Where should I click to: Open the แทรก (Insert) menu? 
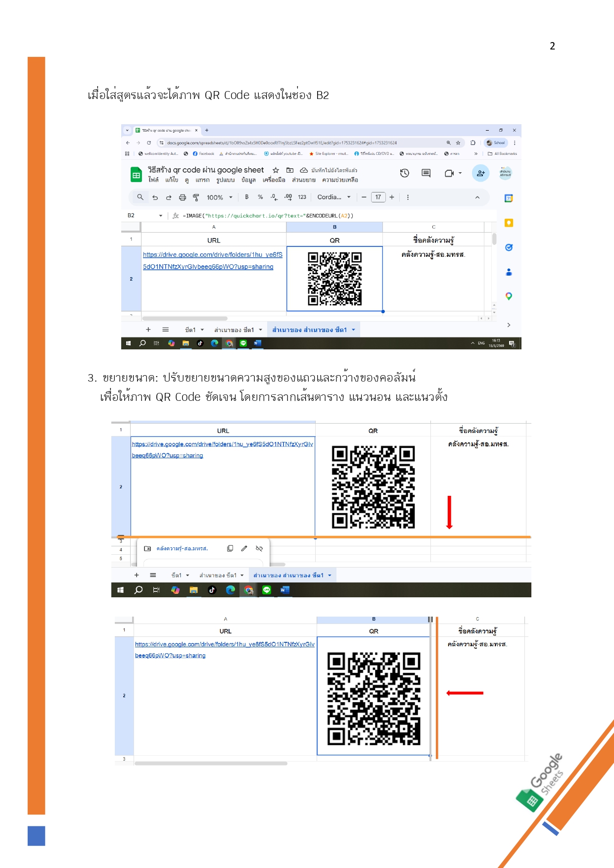[x=202, y=180]
